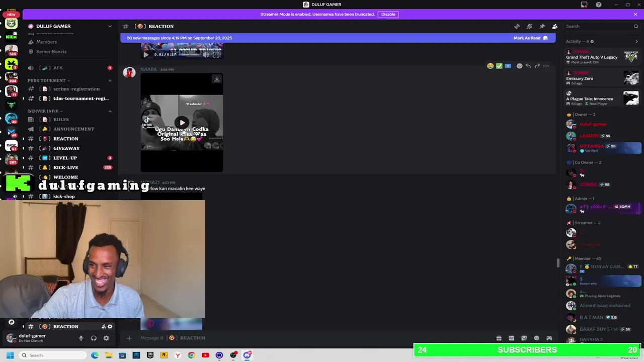
Task: Open top video in fullscreen
Action: tap(216, 54)
